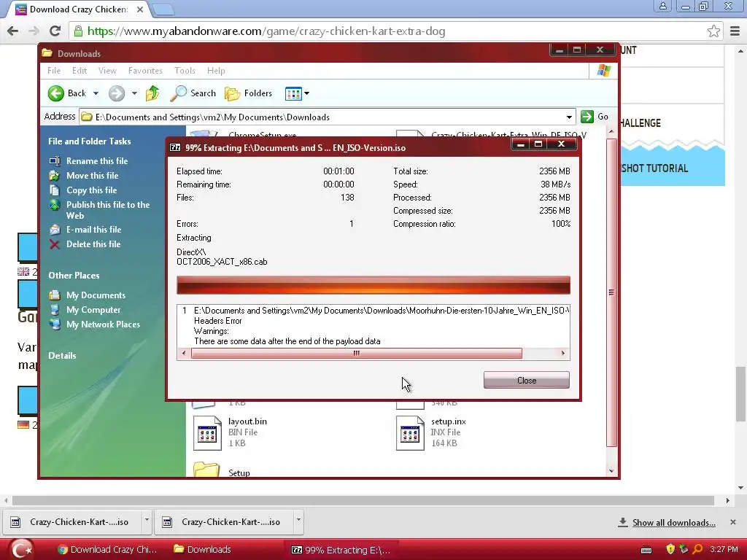
Task: Click Move this file task icon
Action: pos(55,176)
